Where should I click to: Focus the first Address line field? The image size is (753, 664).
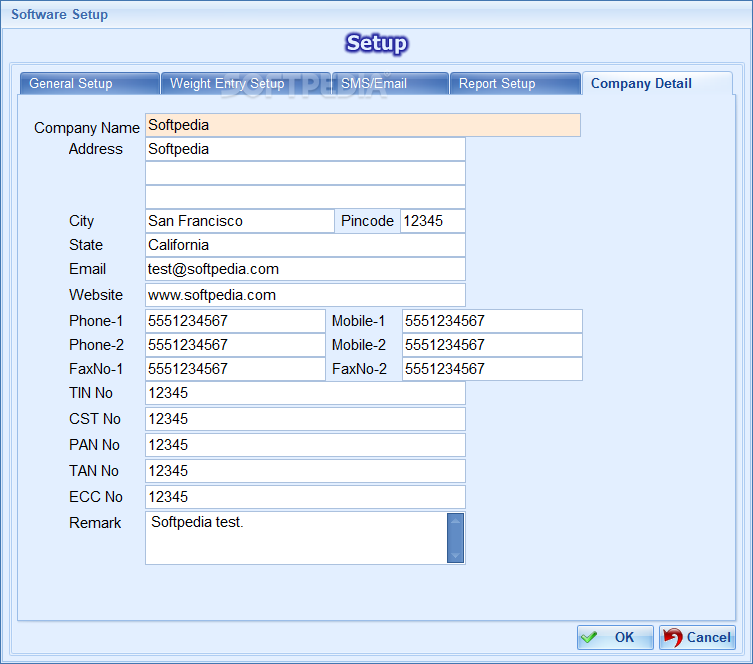(305, 149)
